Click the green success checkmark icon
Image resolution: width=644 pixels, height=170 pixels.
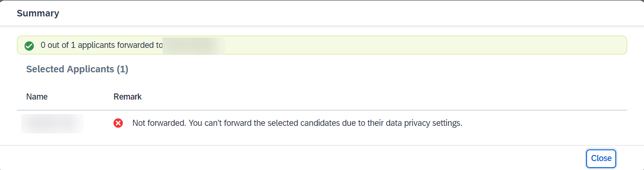click(29, 46)
